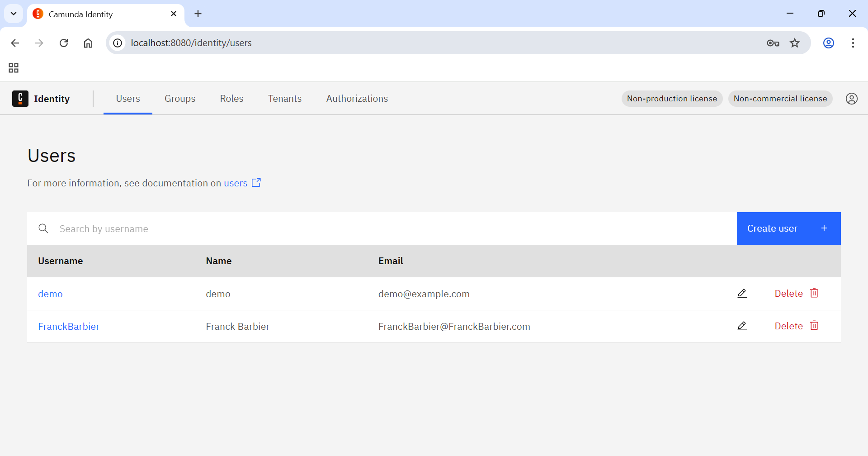
Task: Click the external link icon beside users
Action: pyautogui.click(x=256, y=182)
